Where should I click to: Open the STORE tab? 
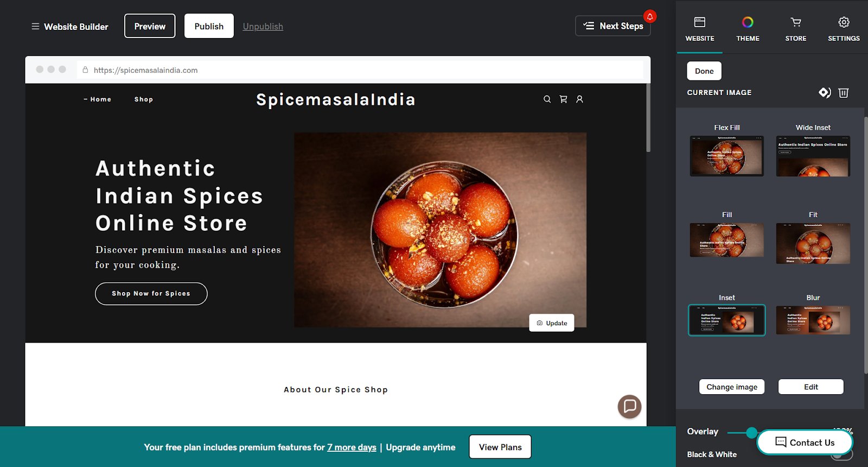pos(795,29)
